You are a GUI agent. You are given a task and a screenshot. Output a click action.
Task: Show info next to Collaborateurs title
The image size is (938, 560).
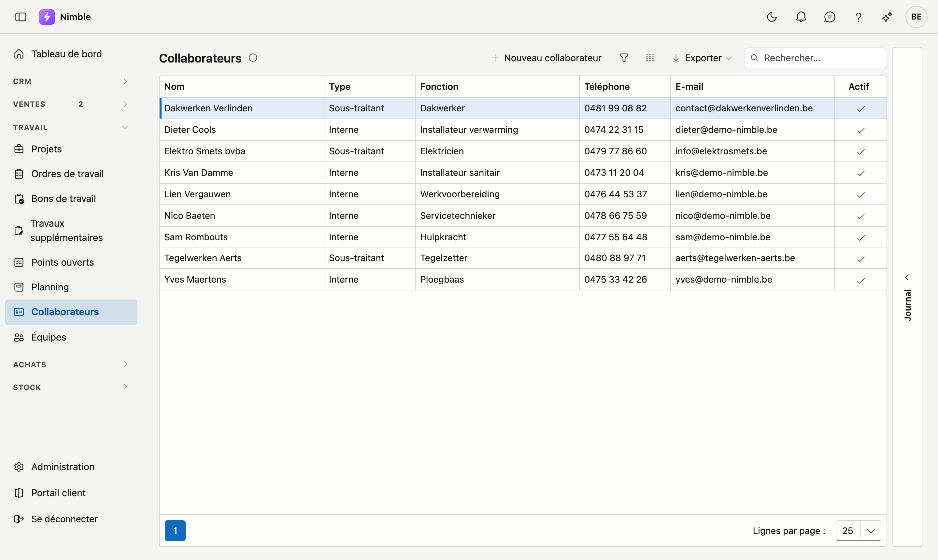(253, 58)
